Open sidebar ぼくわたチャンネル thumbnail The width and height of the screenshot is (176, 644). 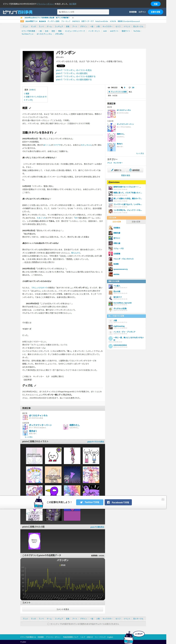click(x=112, y=114)
